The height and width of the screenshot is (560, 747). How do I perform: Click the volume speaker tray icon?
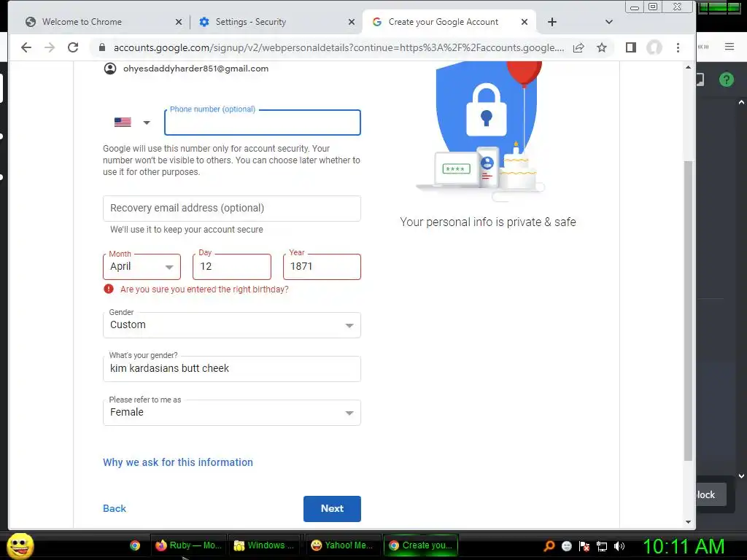coord(619,546)
